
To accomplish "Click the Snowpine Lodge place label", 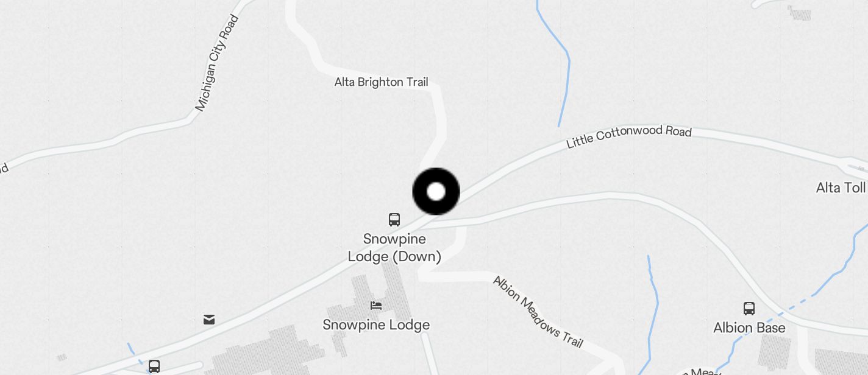I will pos(376,324).
